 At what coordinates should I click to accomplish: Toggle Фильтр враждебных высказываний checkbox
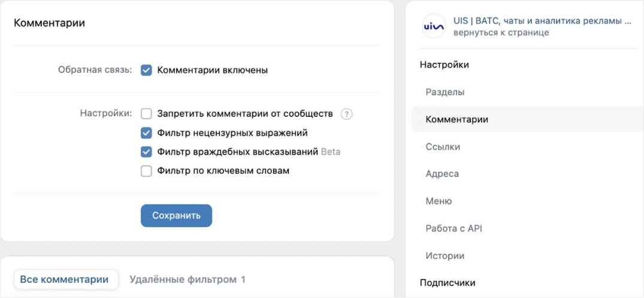pos(146,152)
